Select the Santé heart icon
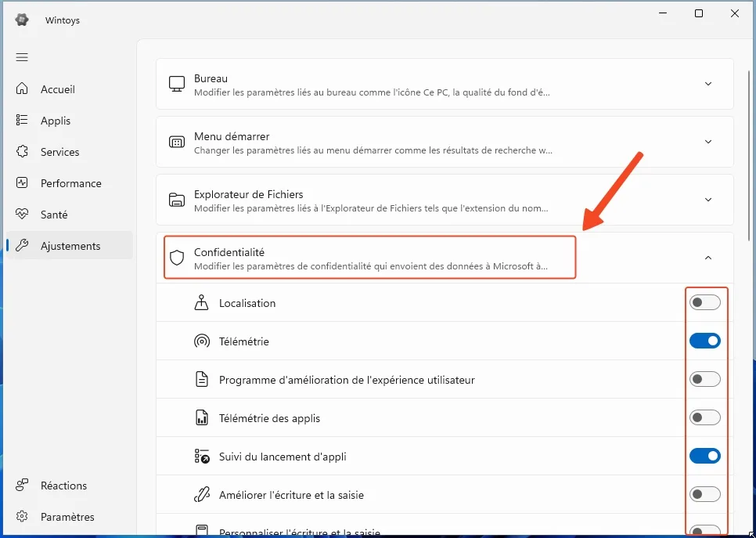 (x=22, y=214)
